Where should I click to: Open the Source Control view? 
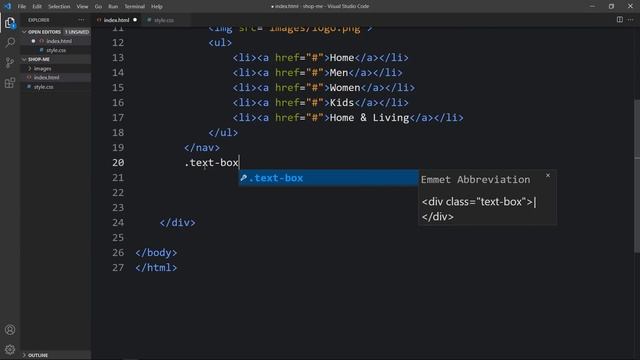[x=10, y=62]
